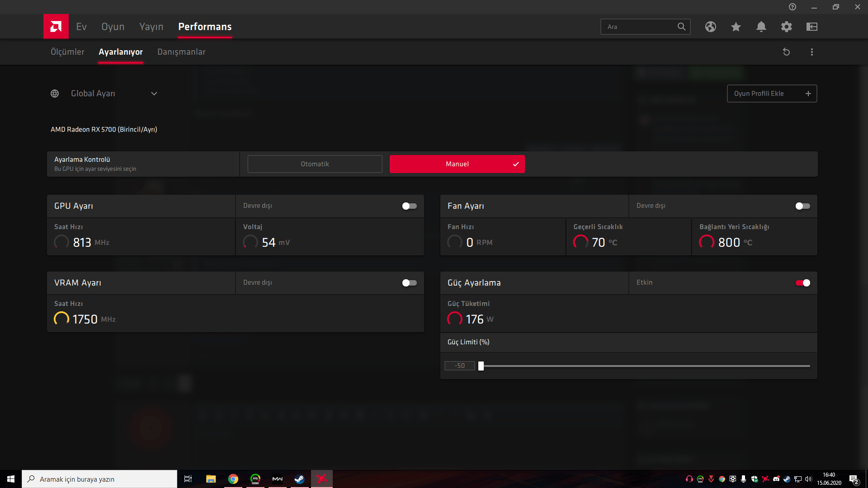Switch to the Ölçümler tab

click(67, 52)
